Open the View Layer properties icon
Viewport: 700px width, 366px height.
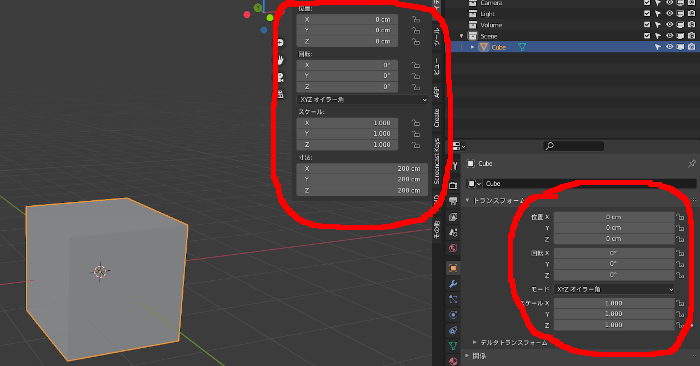(x=453, y=217)
